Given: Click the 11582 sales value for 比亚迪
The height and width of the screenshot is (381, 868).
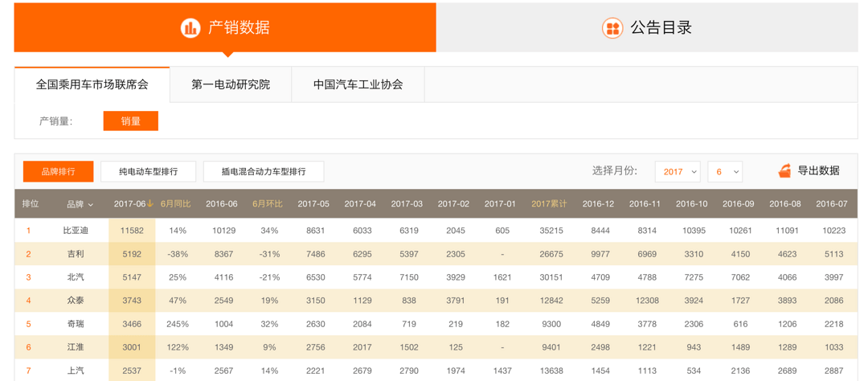Looking at the screenshot, I should (132, 231).
